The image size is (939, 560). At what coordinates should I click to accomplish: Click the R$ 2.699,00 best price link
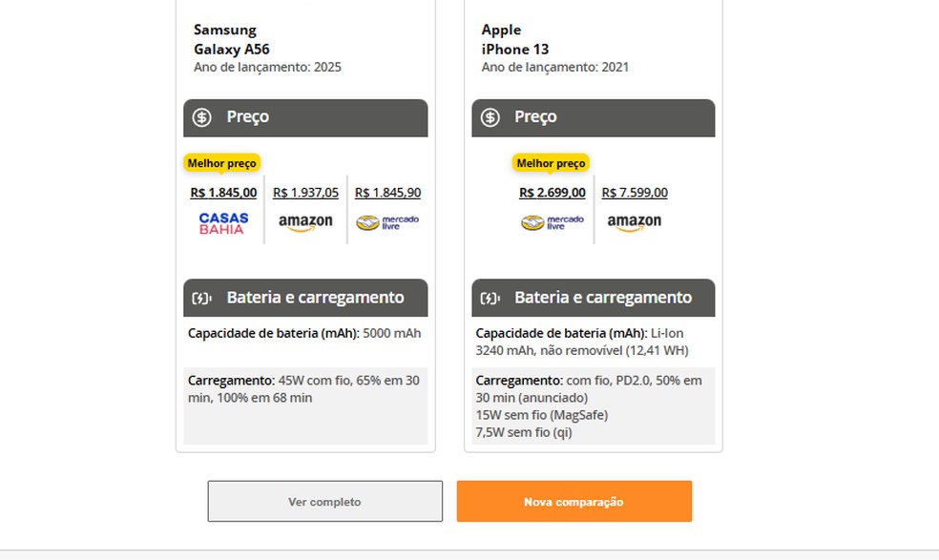(x=552, y=192)
